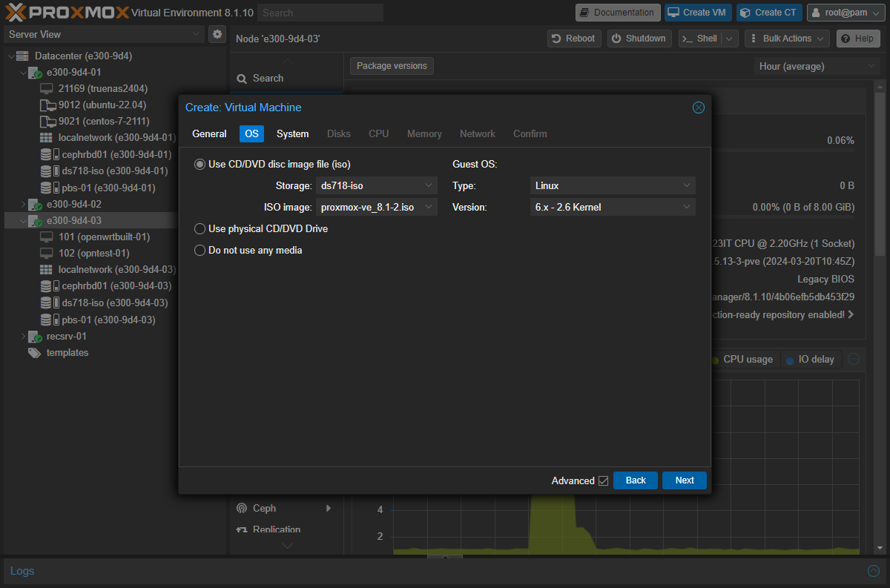Click the Reboot button
This screenshot has height=588, width=890.
click(x=574, y=39)
